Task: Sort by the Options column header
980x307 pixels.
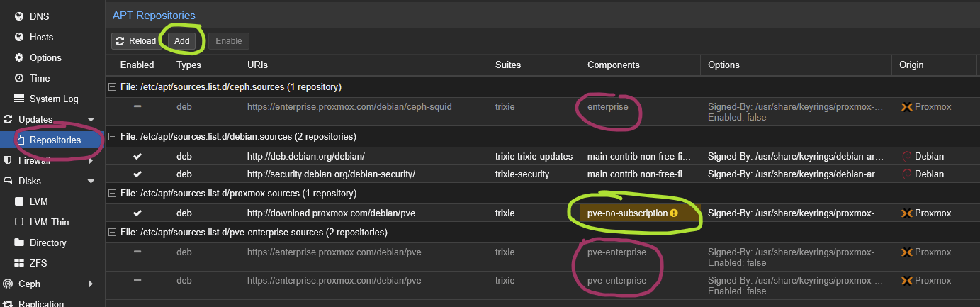Action: coord(796,65)
